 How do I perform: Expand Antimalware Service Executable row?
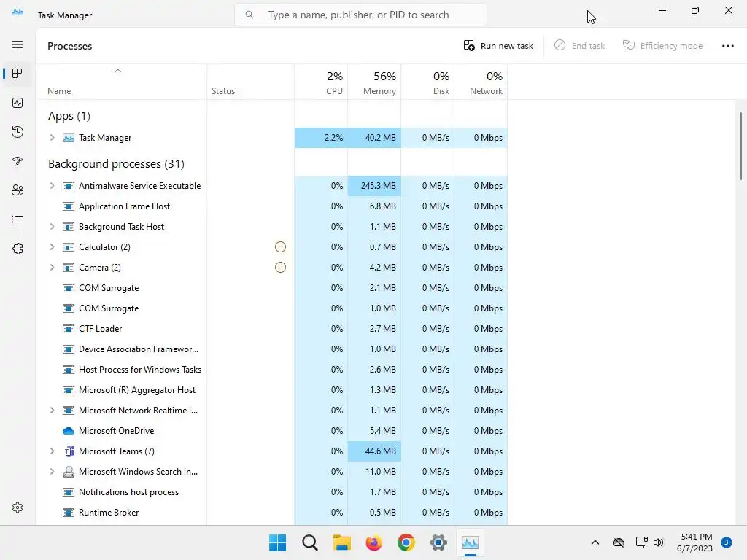point(52,186)
